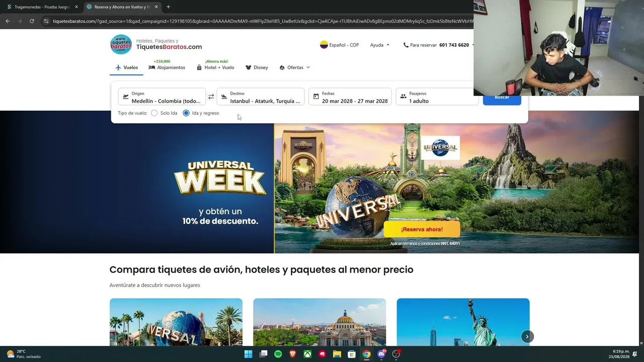644x362 pixels.
Task: Click the flame icon beside Ofertas
Action: coord(282,67)
